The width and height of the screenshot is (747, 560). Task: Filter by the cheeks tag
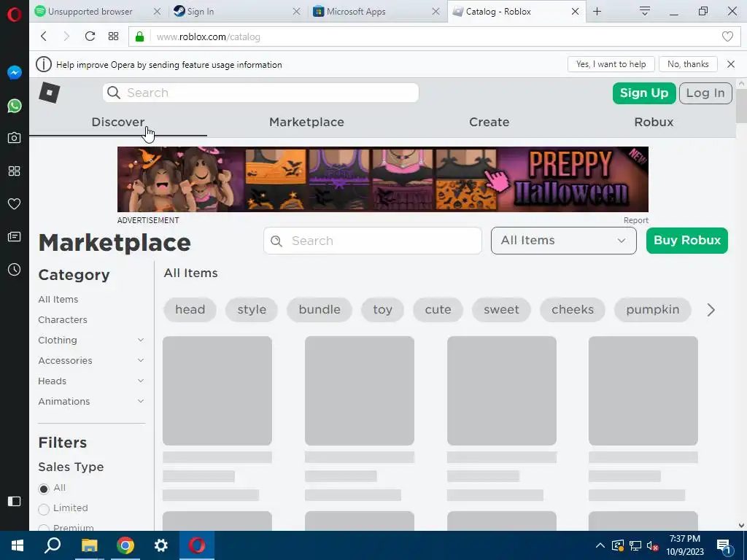click(x=573, y=309)
